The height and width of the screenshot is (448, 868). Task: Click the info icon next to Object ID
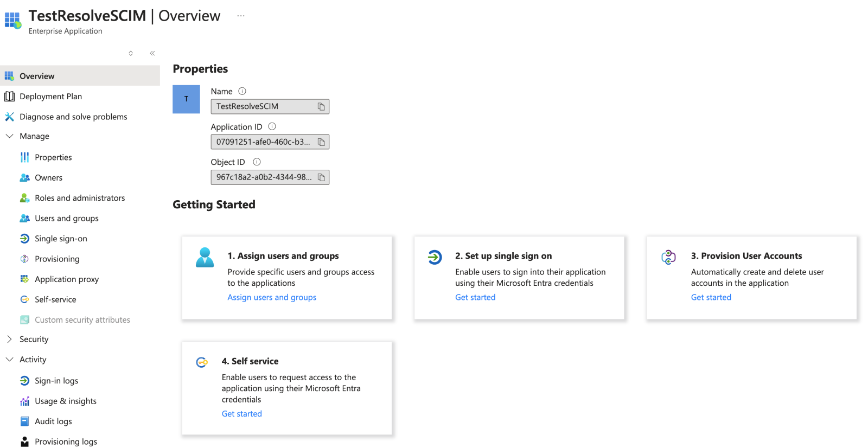point(257,162)
